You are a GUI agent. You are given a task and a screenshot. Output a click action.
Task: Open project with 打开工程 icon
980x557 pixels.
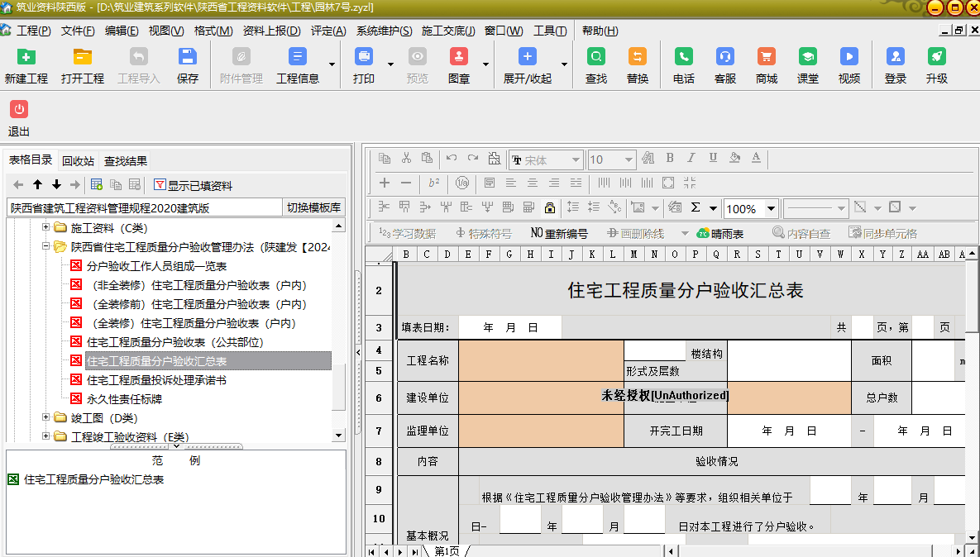point(82,57)
